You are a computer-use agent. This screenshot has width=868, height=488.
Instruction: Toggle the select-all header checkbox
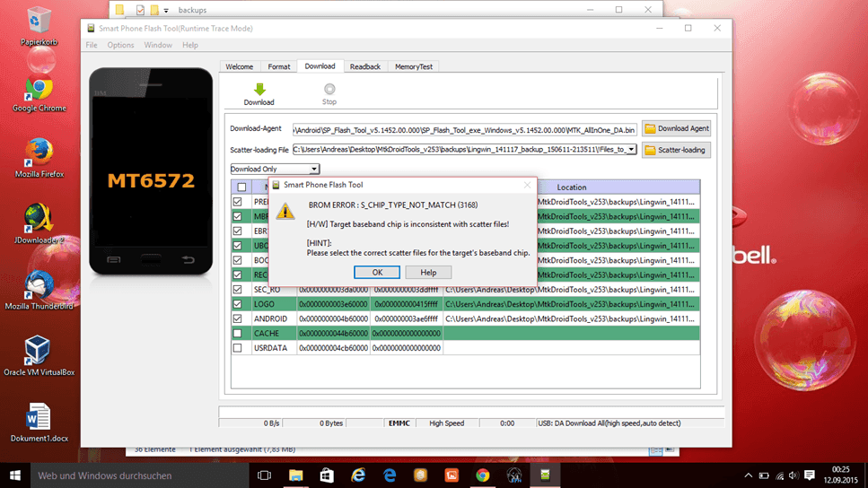tap(241, 187)
